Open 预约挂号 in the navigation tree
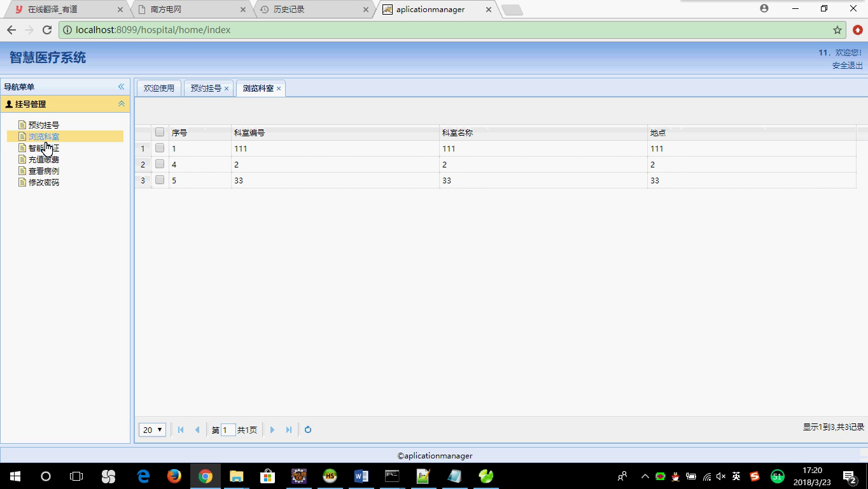868x489 pixels. (43, 125)
